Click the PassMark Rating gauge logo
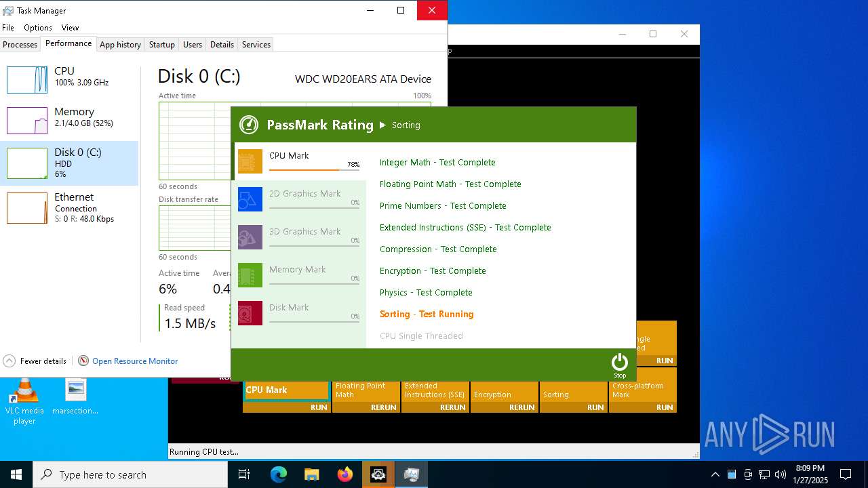This screenshot has width=868, height=488. point(249,125)
